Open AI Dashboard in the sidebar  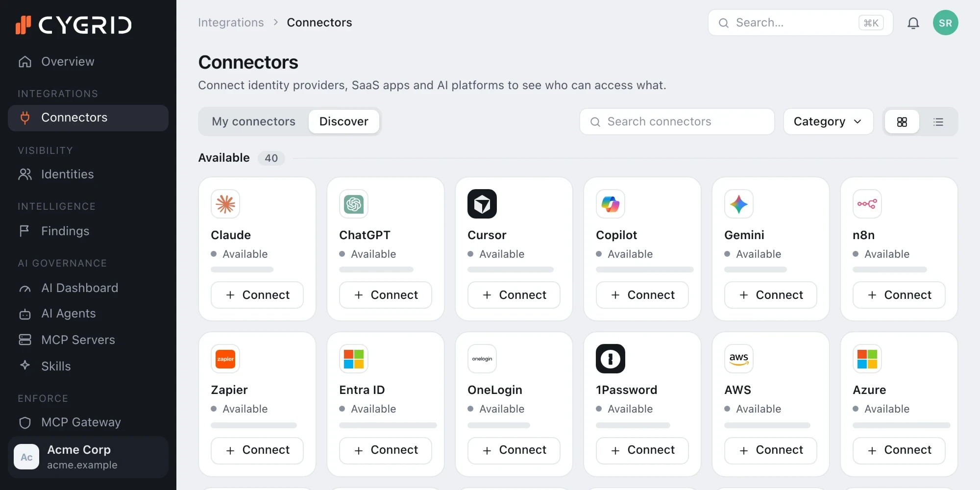88,288
